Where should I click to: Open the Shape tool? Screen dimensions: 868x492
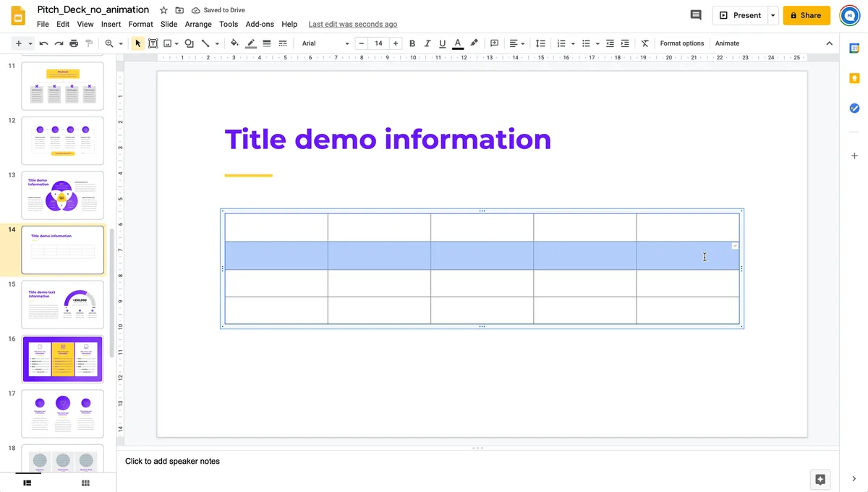(x=190, y=43)
